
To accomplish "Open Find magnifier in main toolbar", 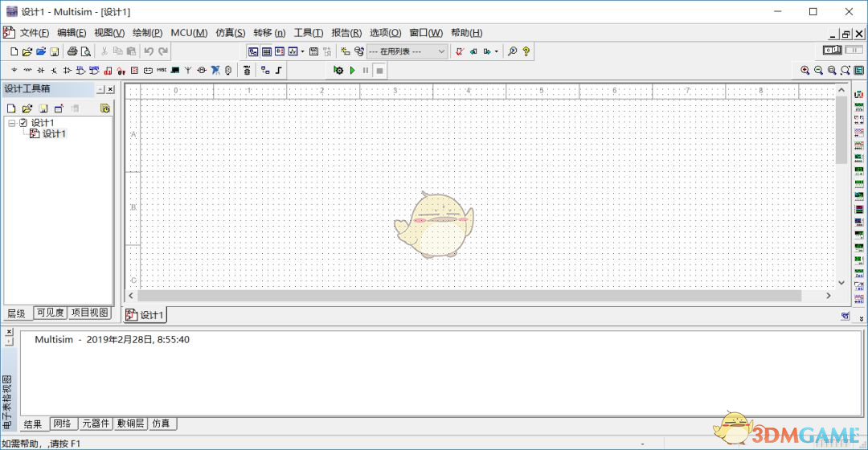I will [513, 51].
